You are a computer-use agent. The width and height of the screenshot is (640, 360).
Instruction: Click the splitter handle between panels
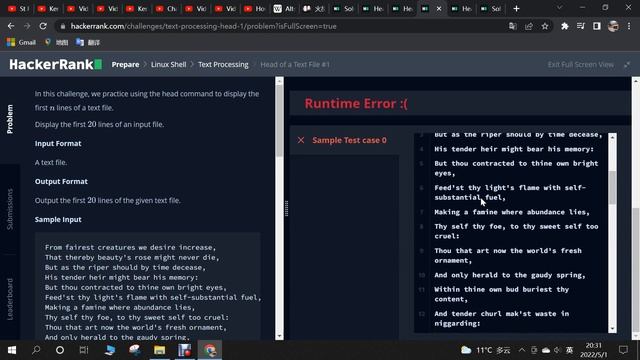point(287,208)
